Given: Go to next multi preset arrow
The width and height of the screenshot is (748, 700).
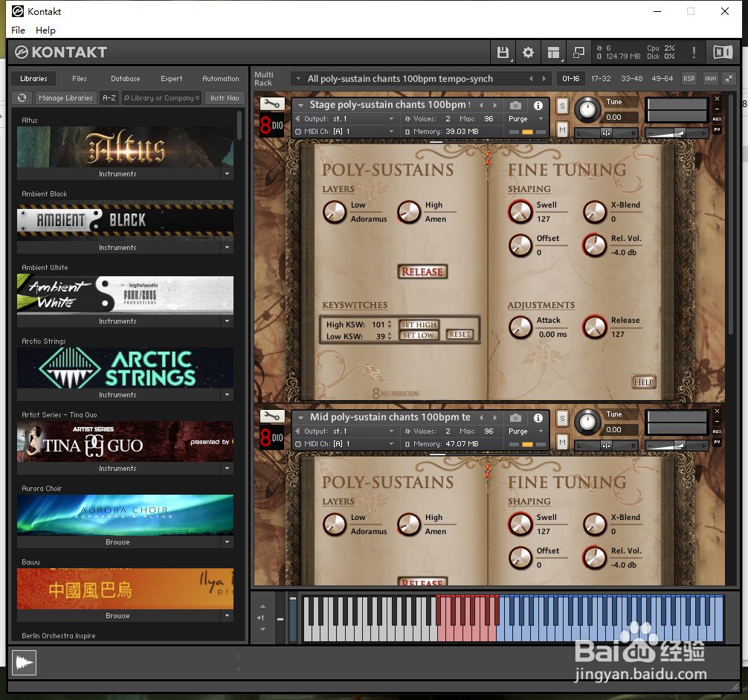Looking at the screenshot, I should pyautogui.click(x=544, y=79).
